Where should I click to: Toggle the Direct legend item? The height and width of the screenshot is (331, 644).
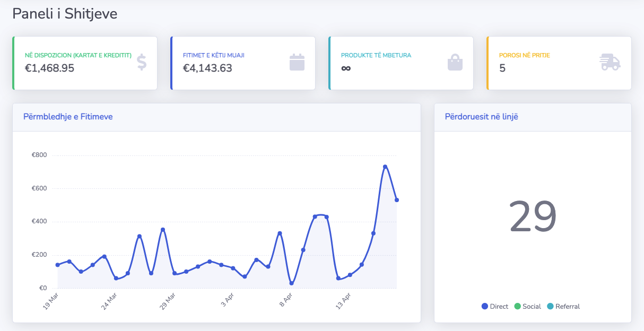click(495, 307)
